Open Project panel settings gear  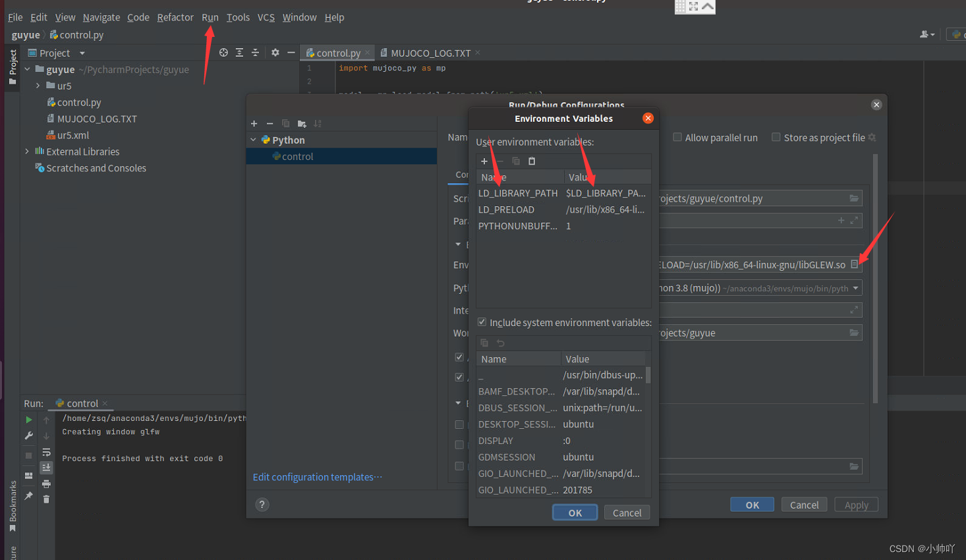click(275, 53)
